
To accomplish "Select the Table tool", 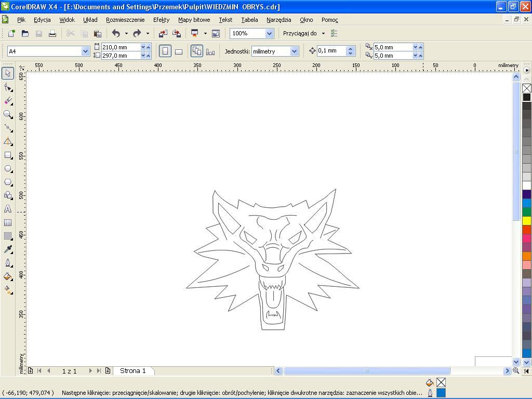I will (x=8, y=222).
